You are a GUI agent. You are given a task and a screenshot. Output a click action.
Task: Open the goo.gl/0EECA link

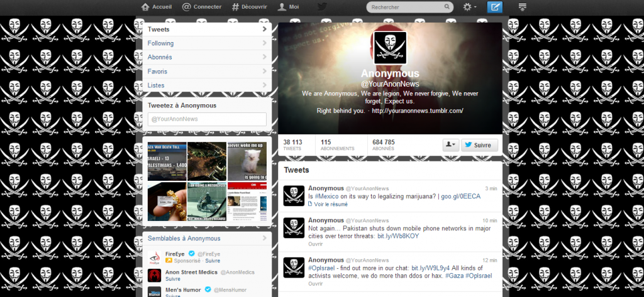[x=461, y=197]
